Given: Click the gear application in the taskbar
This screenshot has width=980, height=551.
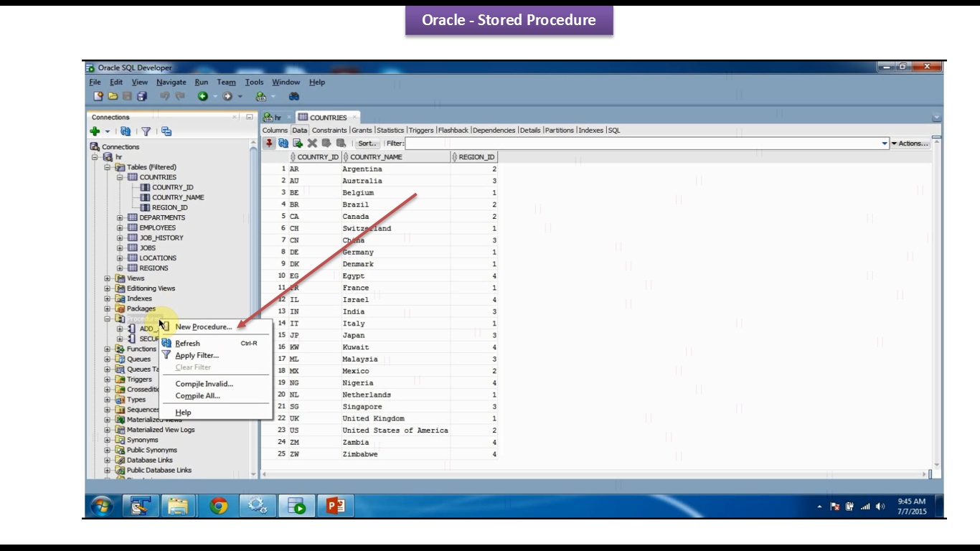Looking at the screenshot, I should point(258,506).
